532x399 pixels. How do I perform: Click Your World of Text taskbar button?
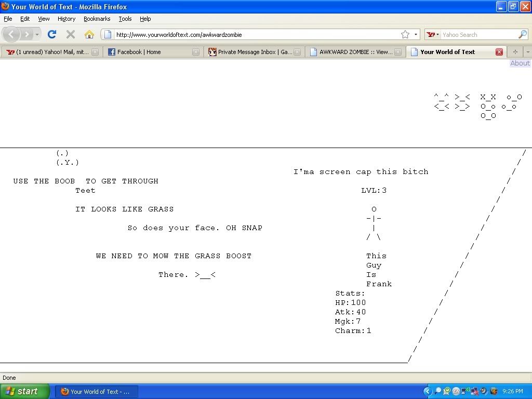click(96, 392)
